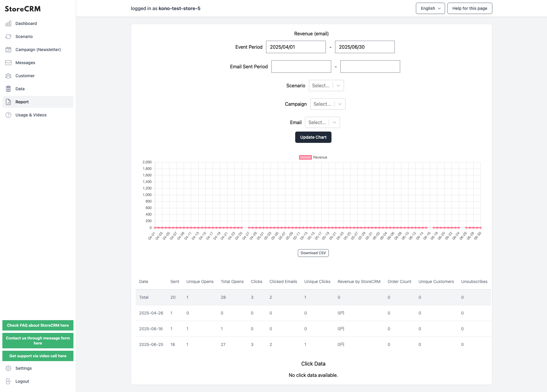Click the Email Sent Period end field
547x392 pixels.
370,67
